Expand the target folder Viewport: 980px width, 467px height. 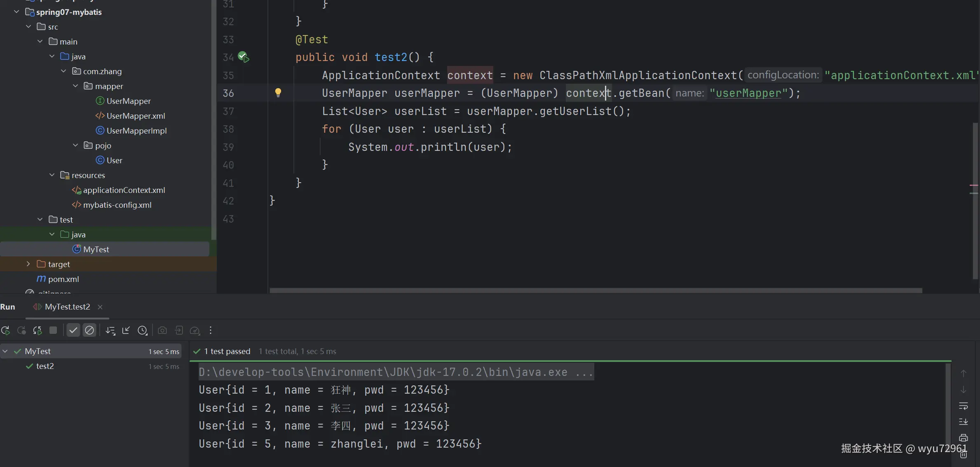tap(28, 264)
